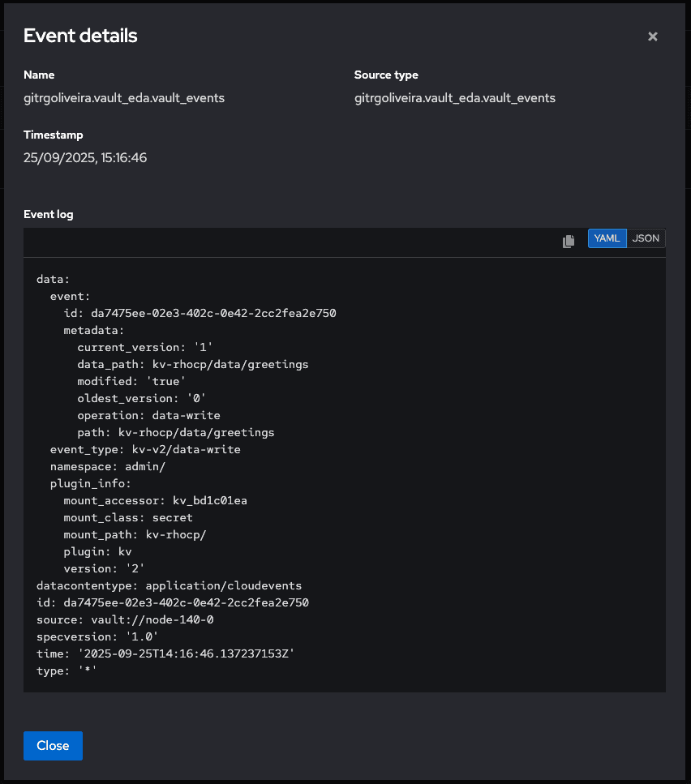
Task: Click the mount_accessor kv_bd1c01ea line
Action: point(155,500)
